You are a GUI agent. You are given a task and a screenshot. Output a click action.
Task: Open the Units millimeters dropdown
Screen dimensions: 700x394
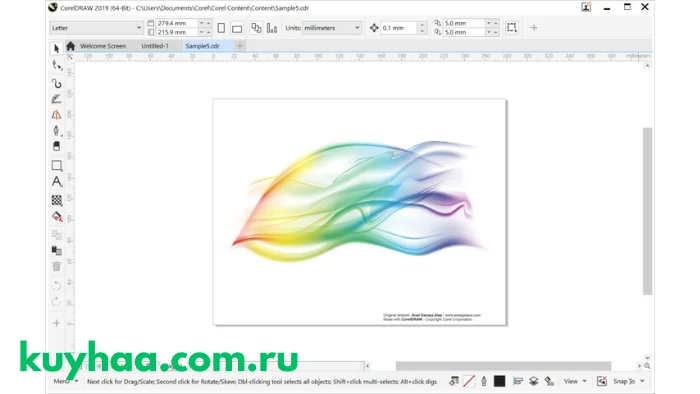tap(332, 28)
